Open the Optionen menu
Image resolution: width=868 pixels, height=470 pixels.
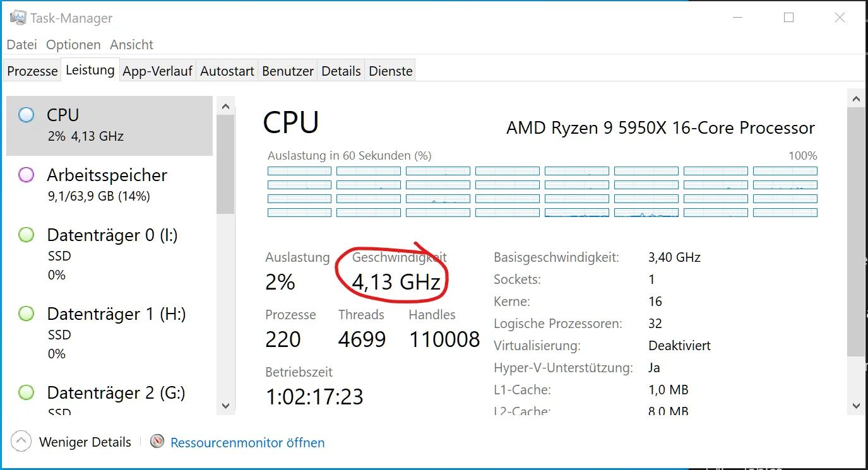(73, 45)
